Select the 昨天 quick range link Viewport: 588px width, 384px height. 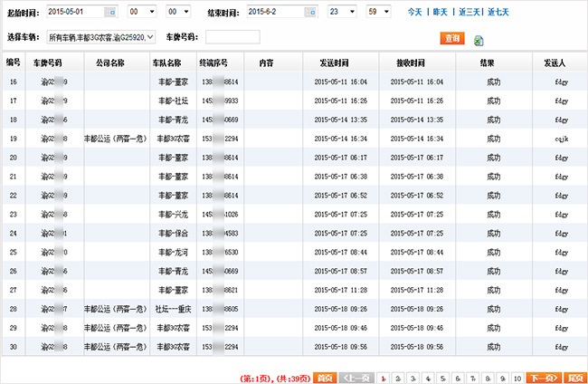pyautogui.click(x=441, y=12)
